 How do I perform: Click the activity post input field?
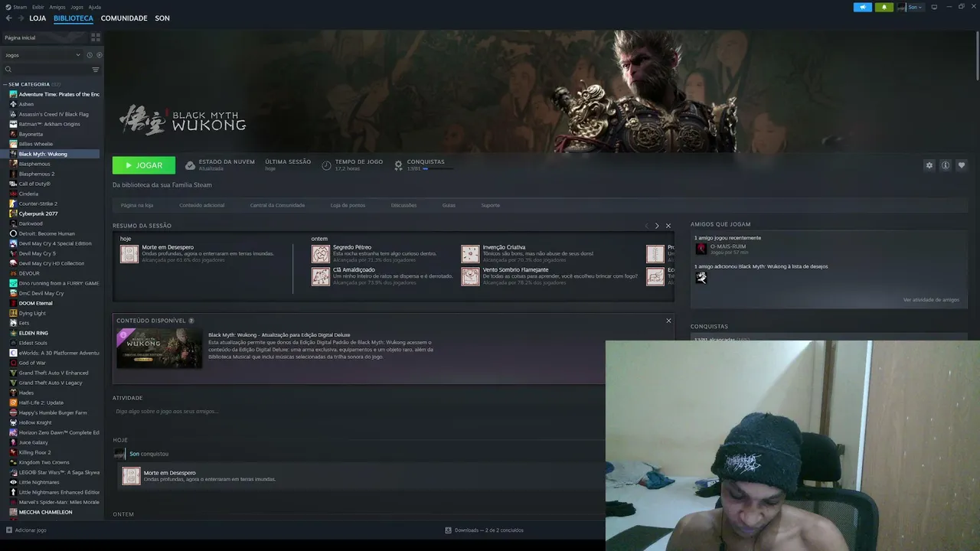pyautogui.click(x=358, y=412)
